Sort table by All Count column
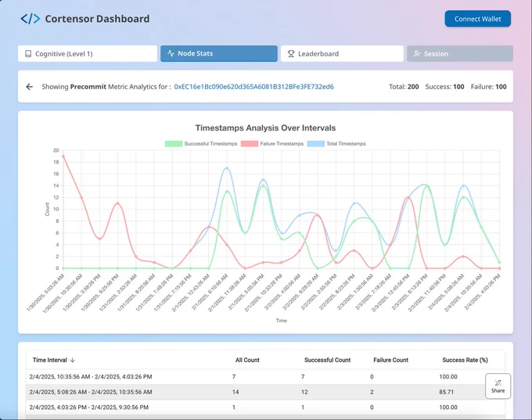This screenshot has height=420, width=532. coord(247,360)
